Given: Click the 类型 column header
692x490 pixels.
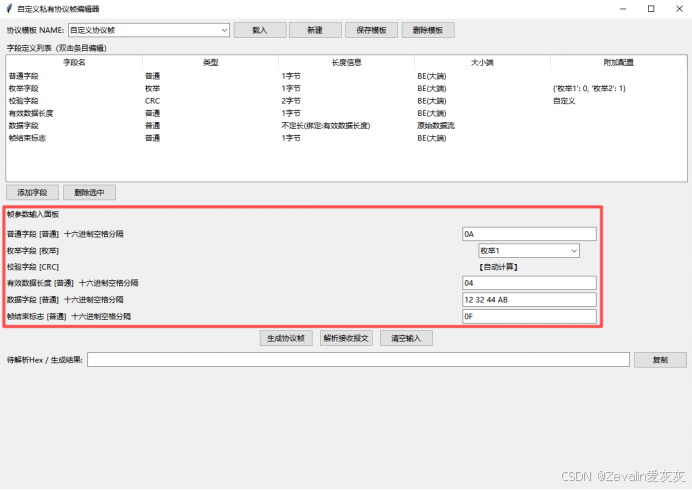Looking at the screenshot, I should point(211,63).
